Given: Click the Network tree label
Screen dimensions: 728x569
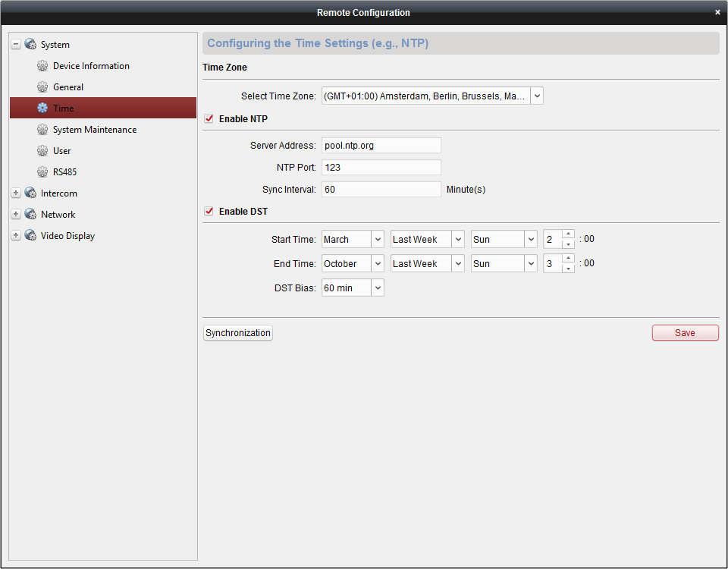Looking at the screenshot, I should click(x=58, y=214).
